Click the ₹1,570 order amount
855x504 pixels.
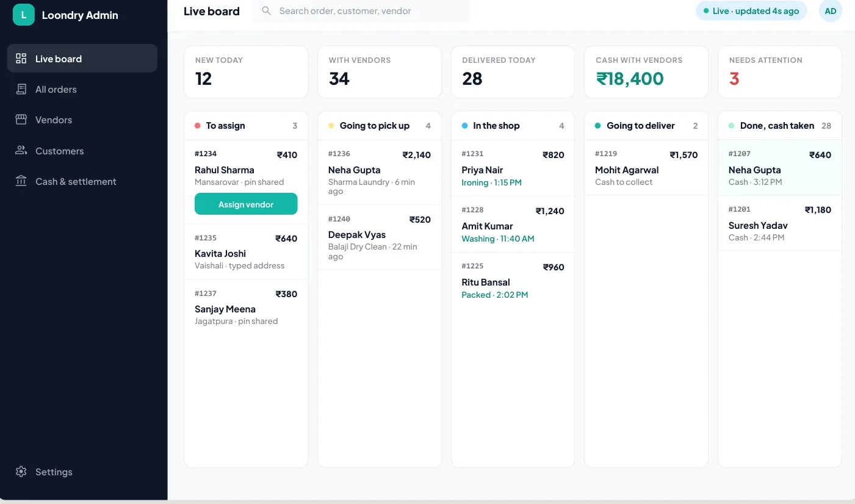coord(684,155)
